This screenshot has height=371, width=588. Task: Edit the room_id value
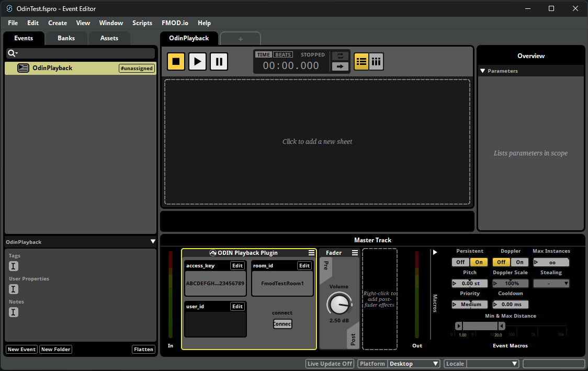[x=304, y=266]
